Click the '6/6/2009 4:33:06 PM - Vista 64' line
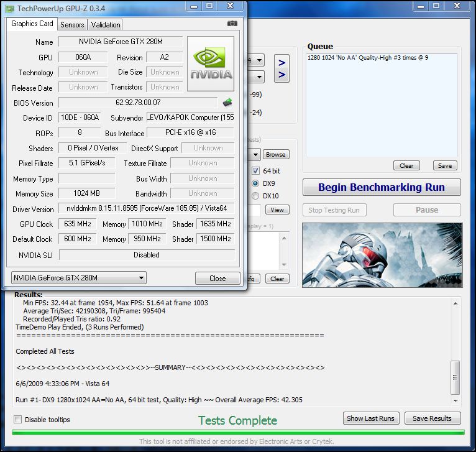 (x=63, y=384)
